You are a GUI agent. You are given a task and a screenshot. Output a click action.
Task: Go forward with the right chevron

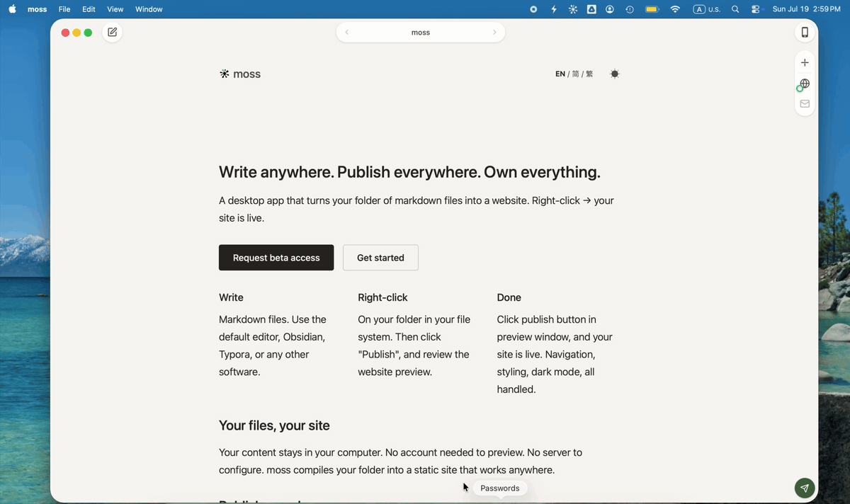click(494, 33)
